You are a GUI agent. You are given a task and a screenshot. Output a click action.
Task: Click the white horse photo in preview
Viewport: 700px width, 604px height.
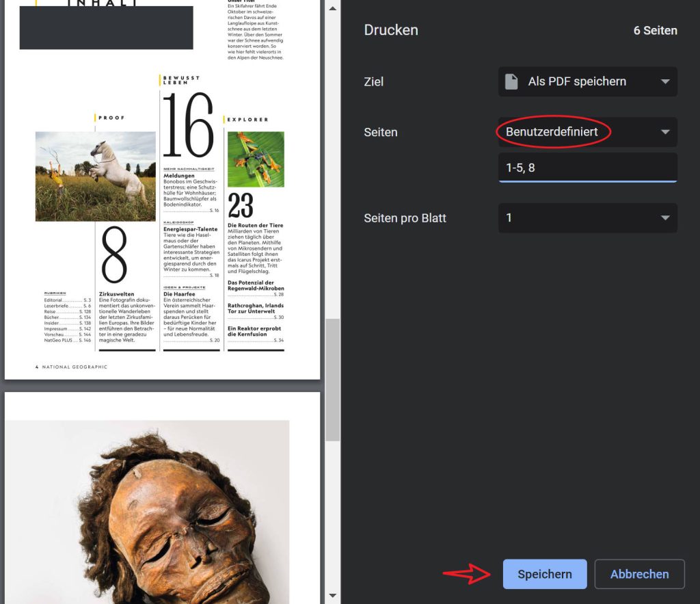pos(95,176)
